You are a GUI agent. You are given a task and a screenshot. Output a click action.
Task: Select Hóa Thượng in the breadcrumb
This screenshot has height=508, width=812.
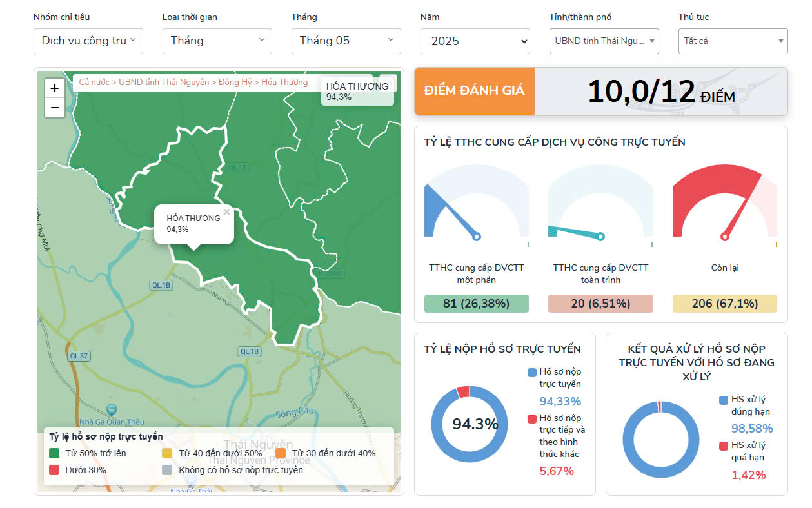(284, 83)
